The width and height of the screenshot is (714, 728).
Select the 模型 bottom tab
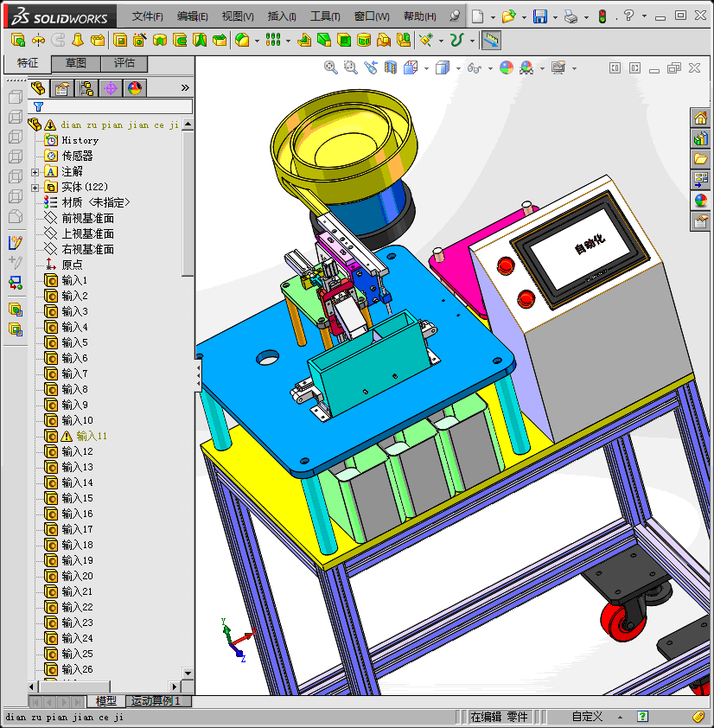point(105,700)
